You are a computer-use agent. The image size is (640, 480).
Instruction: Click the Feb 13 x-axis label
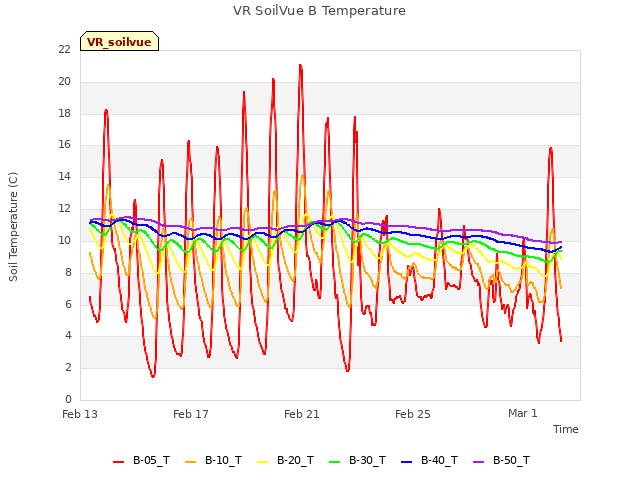[80, 414]
